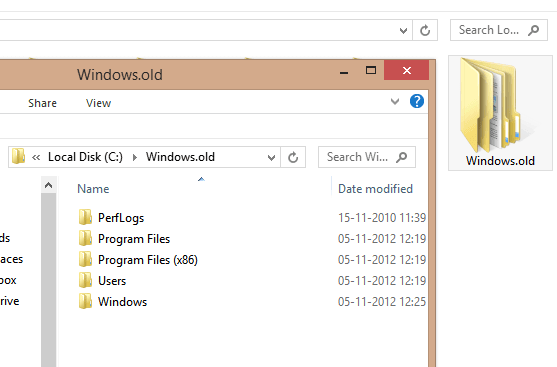Select the Program Files folder name

coord(134,239)
